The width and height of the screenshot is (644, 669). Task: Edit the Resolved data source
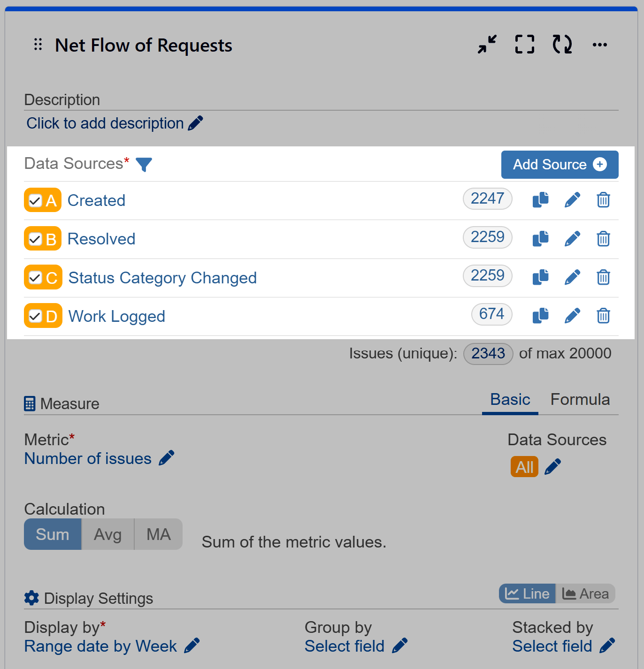[x=572, y=238]
